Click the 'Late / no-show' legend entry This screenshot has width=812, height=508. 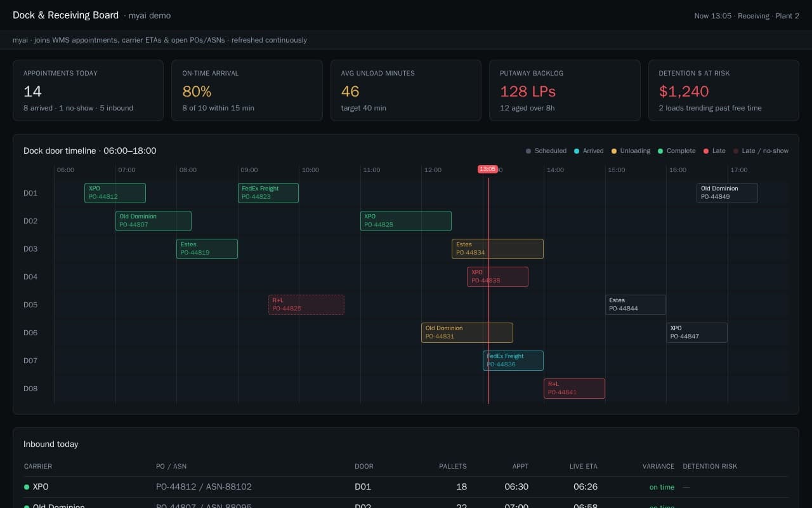761,151
